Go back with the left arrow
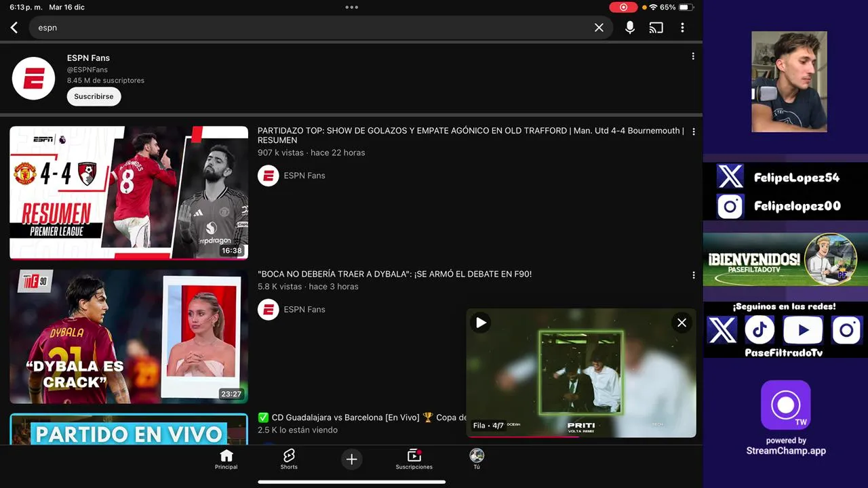 [x=14, y=28]
